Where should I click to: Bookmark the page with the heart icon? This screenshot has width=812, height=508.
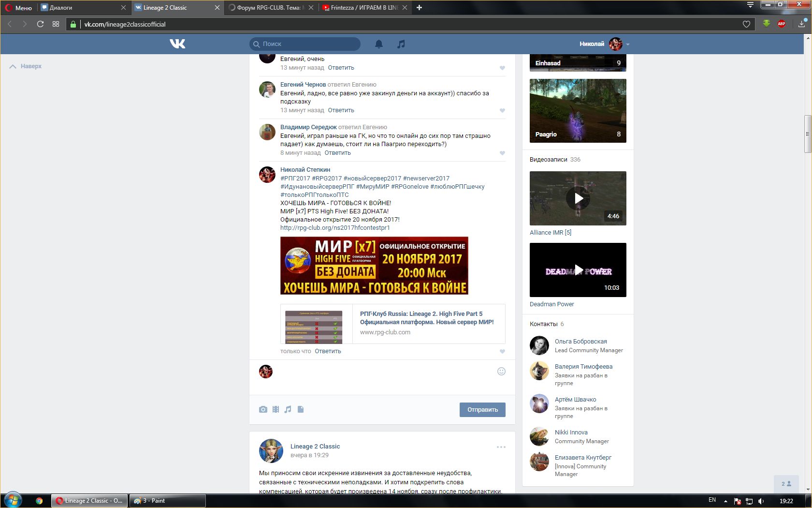[x=746, y=24]
